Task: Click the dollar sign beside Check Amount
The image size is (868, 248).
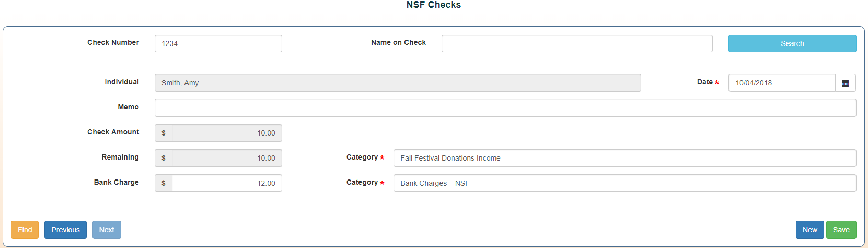Action: click(164, 133)
